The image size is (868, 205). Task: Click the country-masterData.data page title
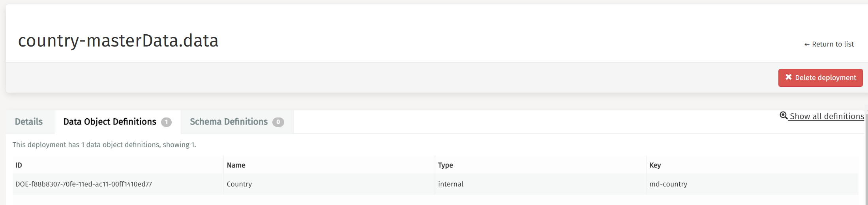coord(118,41)
